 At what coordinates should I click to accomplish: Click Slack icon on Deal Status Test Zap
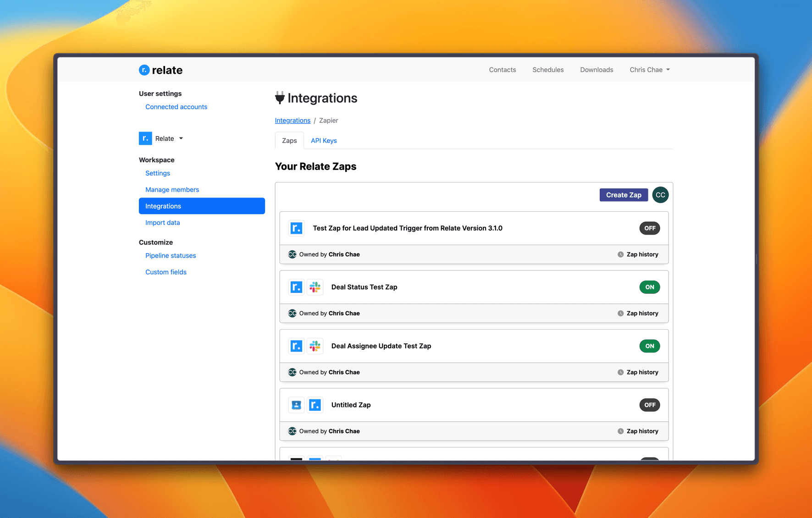click(315, 287)
